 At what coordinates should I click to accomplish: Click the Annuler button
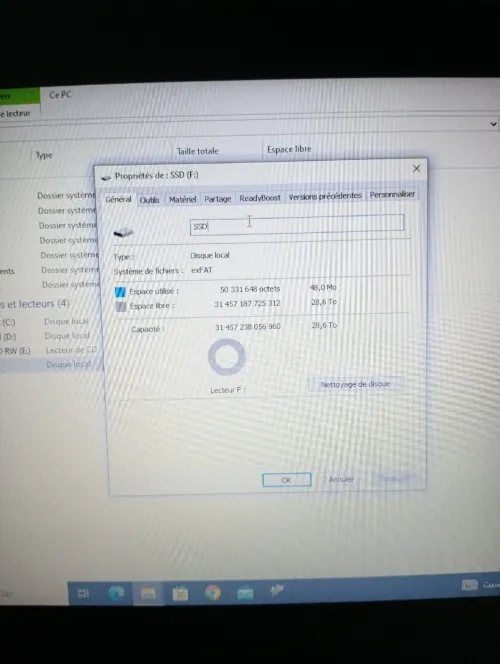point(341,479)
